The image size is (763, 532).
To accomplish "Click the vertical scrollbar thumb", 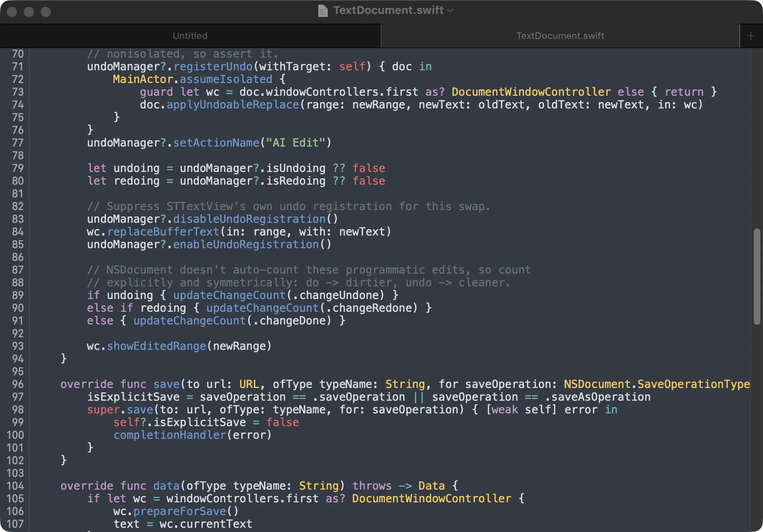I will pos(757,277).
